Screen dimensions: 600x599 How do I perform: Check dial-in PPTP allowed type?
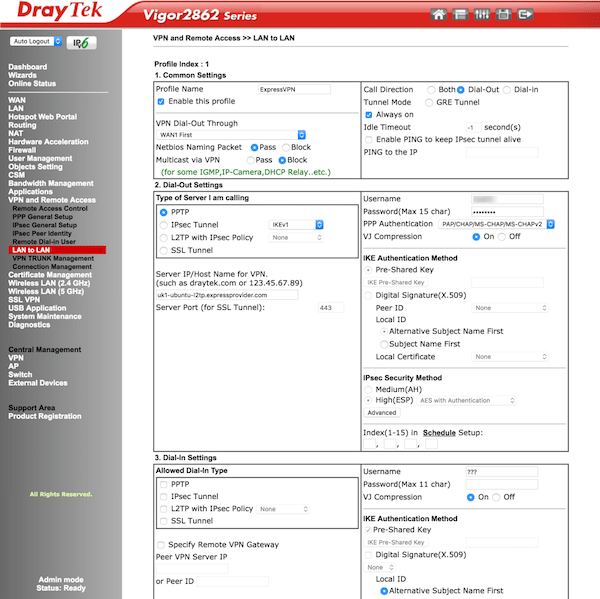tap(164, 485)
